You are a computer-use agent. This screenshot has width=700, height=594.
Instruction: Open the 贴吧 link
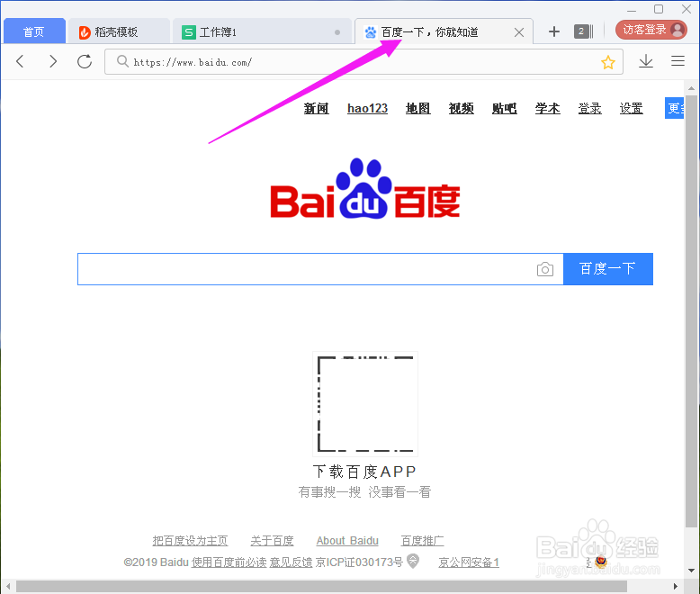505,109
